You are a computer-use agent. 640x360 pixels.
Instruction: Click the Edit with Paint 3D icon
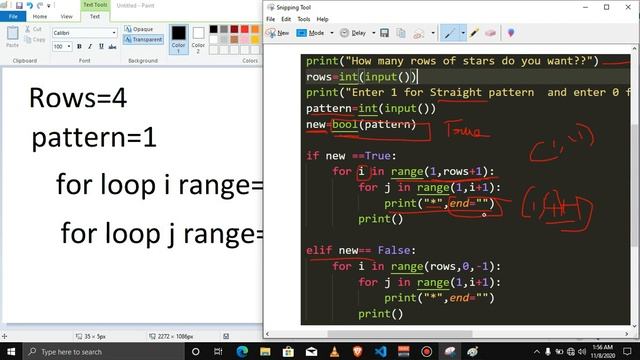(x=511, y=33)
